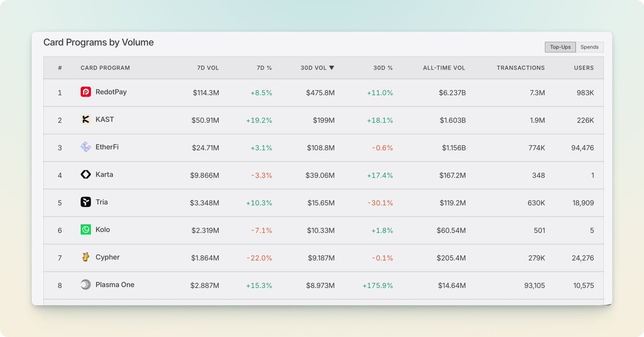Click Plasma One's 10,575 users value
Viewport: 644px width, 337px height.
pos(584,285)
